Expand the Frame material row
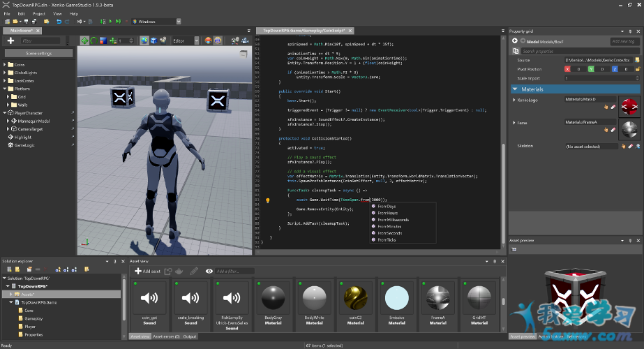Viewport: 644px width, 349px height. click(514, 123)
